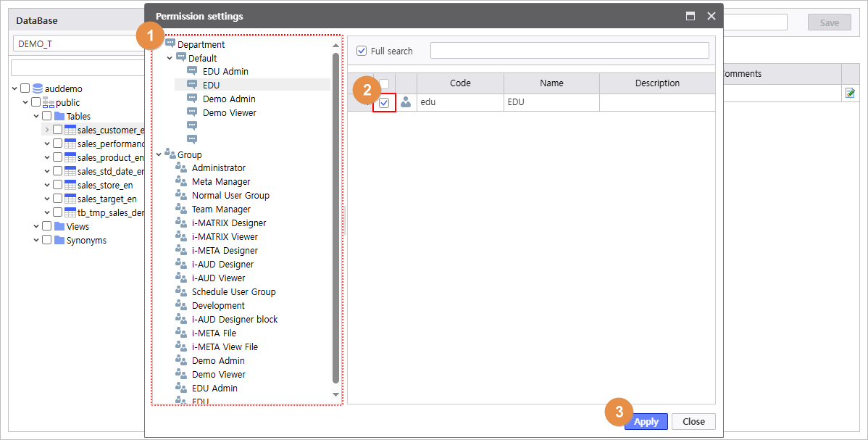Expand the sales_customer_en table node
Image resolution: width=868 pixels, height=440 pixels.
(x=47, y=130)
